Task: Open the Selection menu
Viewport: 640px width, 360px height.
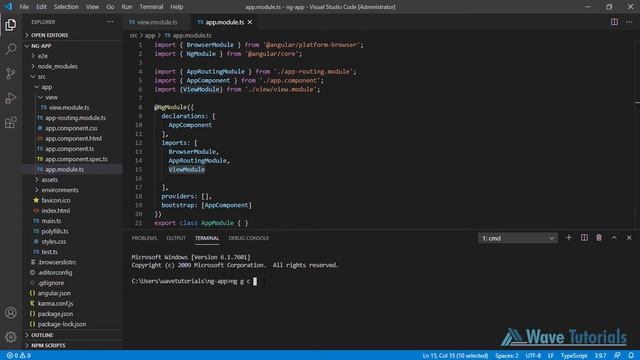Action: tap(66, 7)
